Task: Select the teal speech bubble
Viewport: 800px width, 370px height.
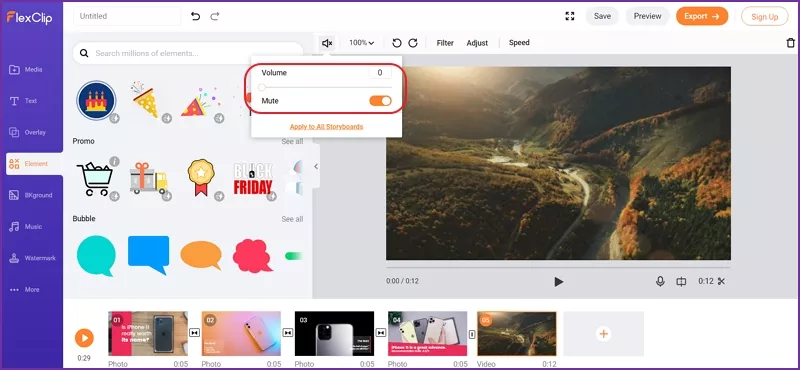Action: pos(96,256)
